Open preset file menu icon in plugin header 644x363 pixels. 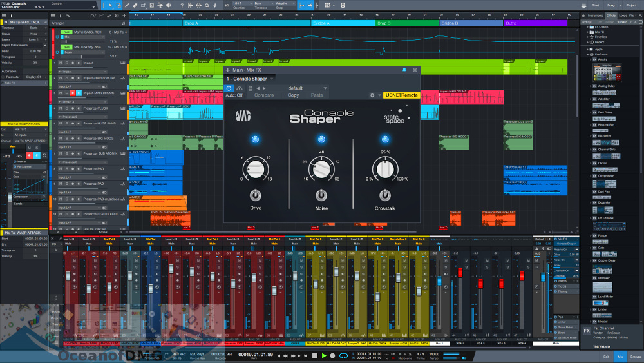[250, 88]
